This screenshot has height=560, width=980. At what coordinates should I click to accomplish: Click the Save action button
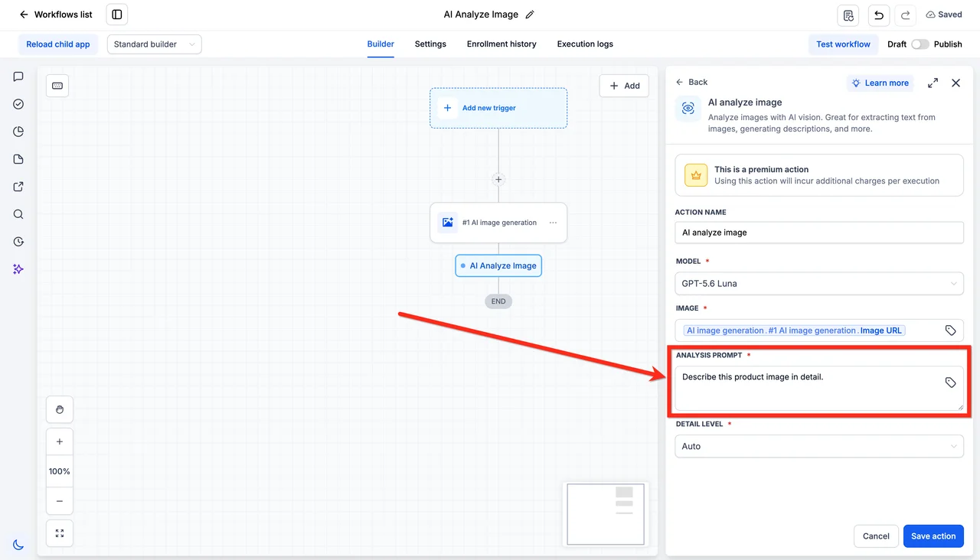[x=933, y=536]
